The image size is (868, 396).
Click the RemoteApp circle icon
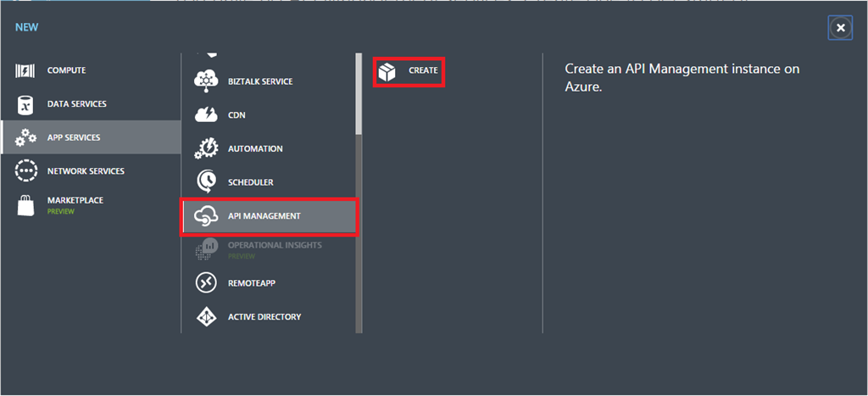[206, 283]
